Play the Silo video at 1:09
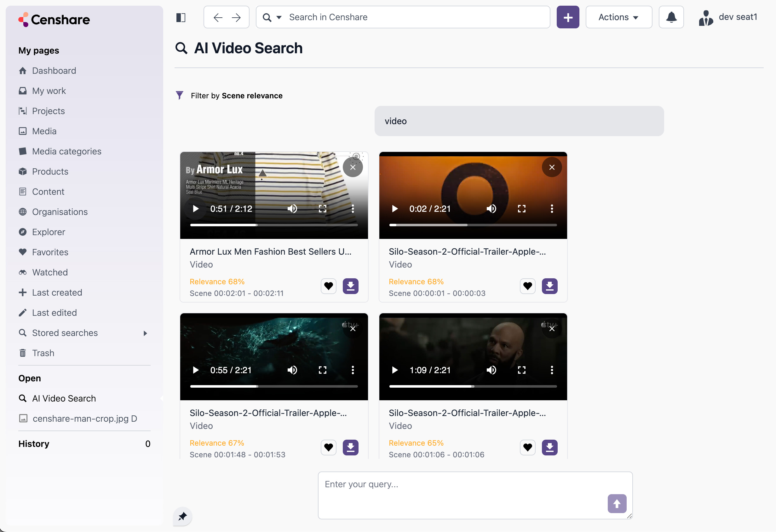The height and width of the screenshot is (532, 776). coord(395,370)
